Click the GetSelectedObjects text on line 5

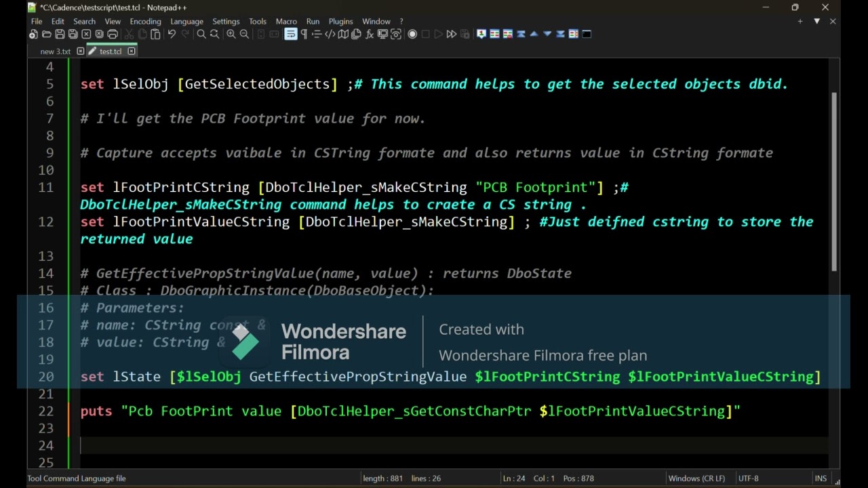point(257,84)
